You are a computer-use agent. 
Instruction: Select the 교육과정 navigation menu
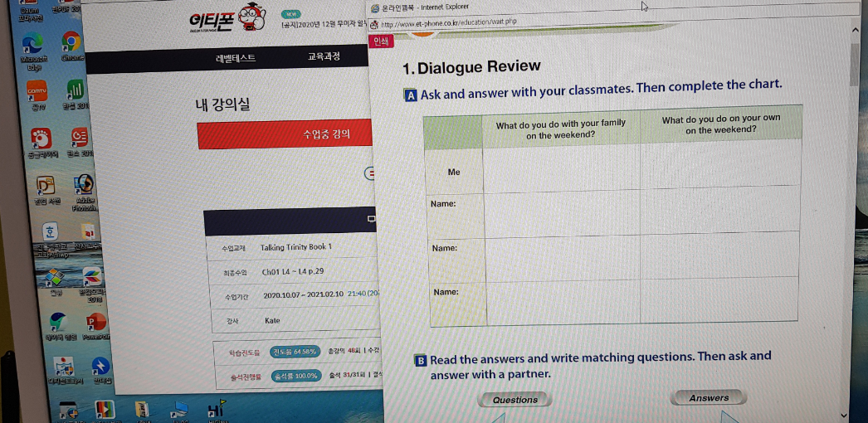324,59
